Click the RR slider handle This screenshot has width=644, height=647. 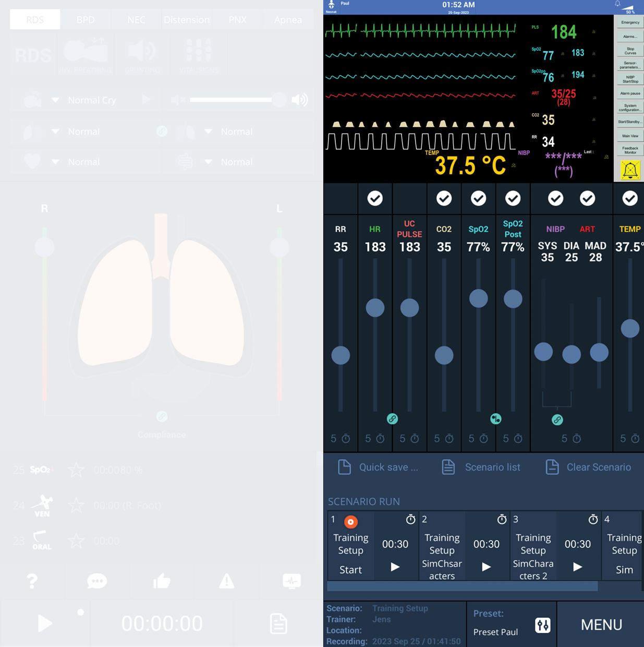click(x=341, y=355)
